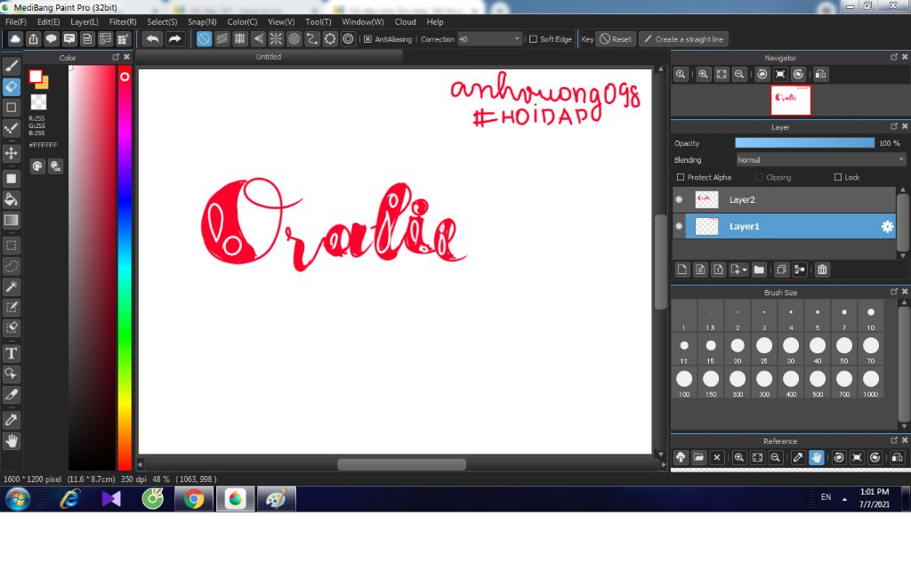Delete layer with trash icon
Image resolution: width=911 pixels, height=588 pixels.
[x=822, y=270]
